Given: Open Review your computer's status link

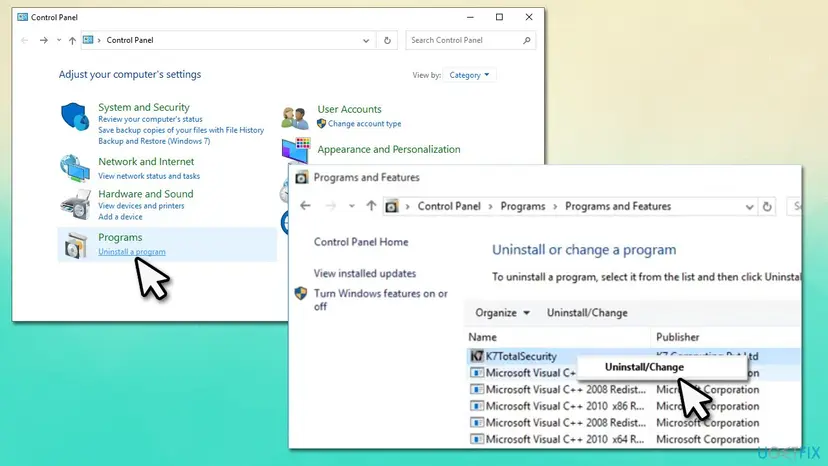Looking at the screenshot, I should [150, 119].
